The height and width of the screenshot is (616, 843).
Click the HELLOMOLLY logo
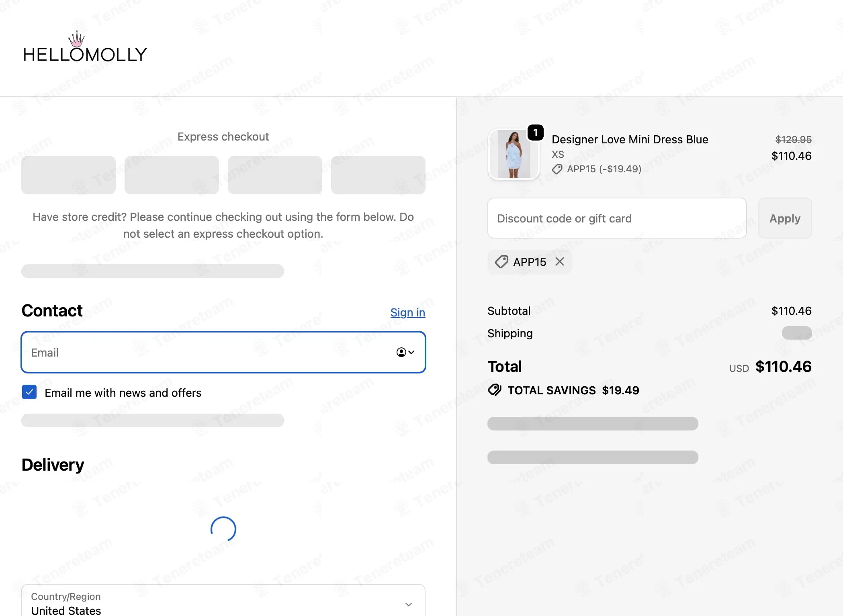(x=85, y=47)
